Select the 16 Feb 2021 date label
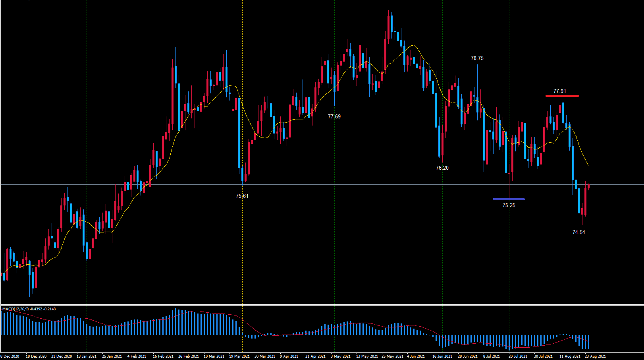Image resolution: width=644 pixels, height=360 pixels. point(163,356)
